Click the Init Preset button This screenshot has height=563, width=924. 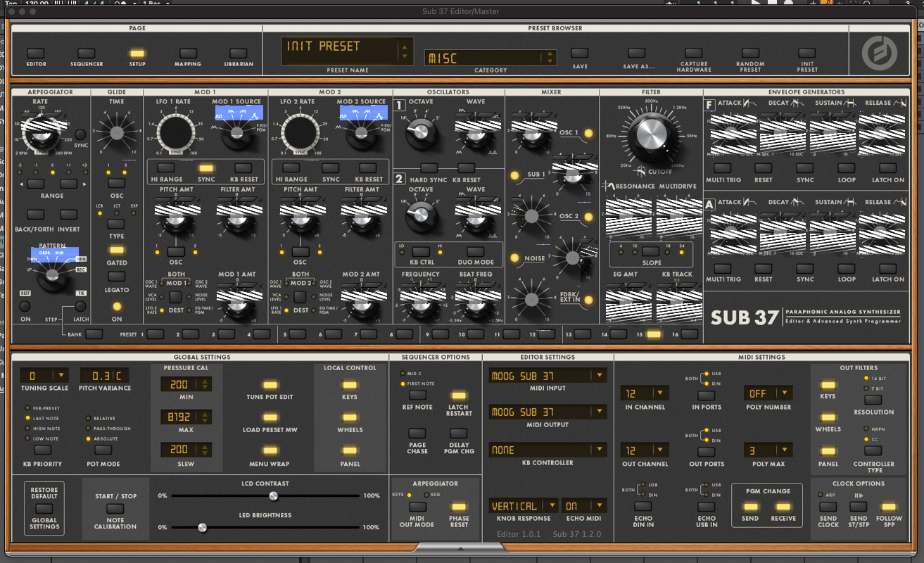coord(807,53)
